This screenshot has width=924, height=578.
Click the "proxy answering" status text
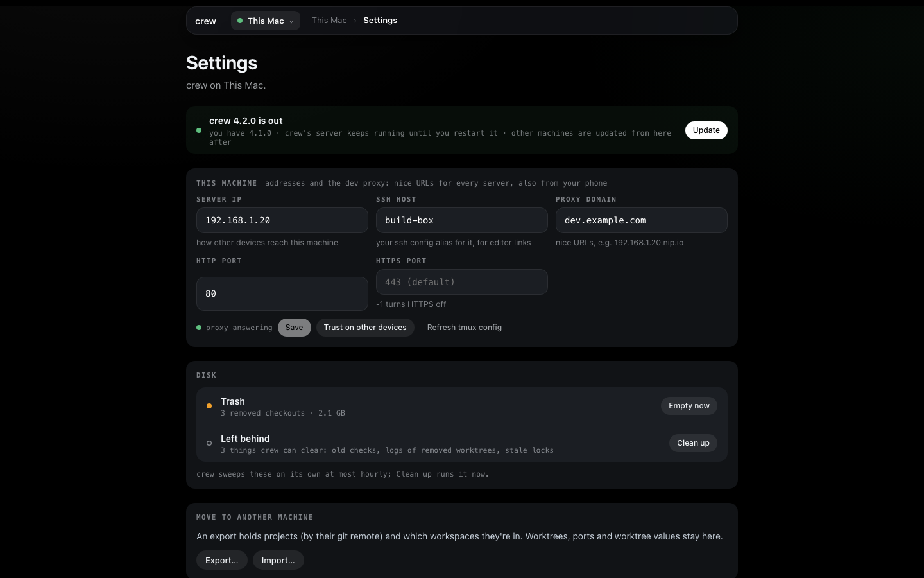[239, 328]
